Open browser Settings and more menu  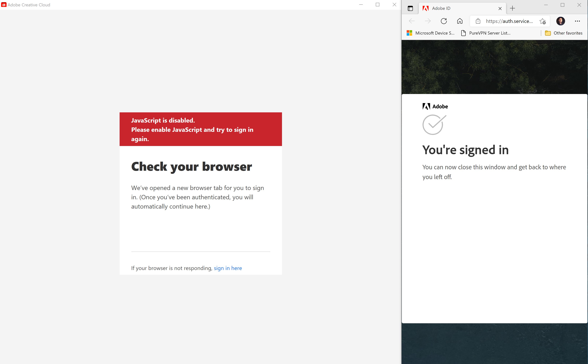(x=577, y=21)
